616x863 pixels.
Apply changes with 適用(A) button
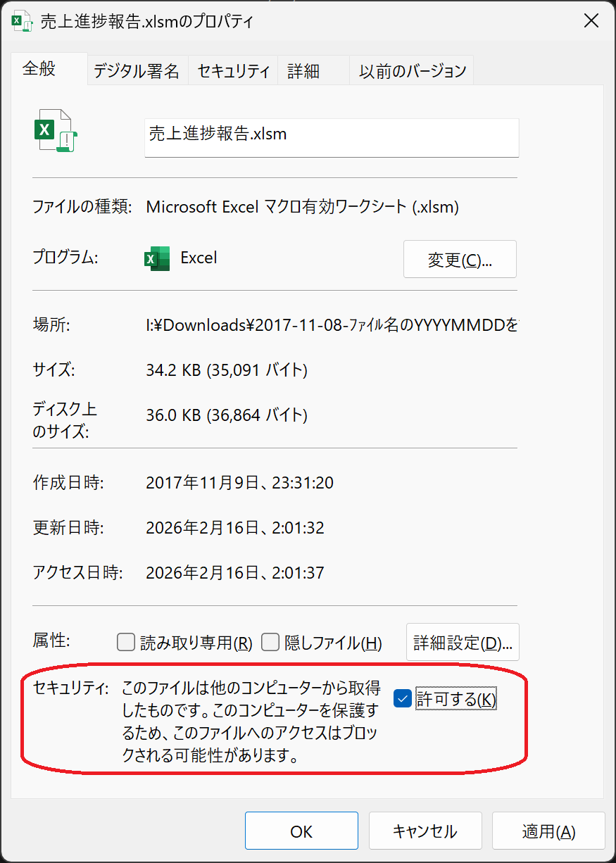pos(548,831)
